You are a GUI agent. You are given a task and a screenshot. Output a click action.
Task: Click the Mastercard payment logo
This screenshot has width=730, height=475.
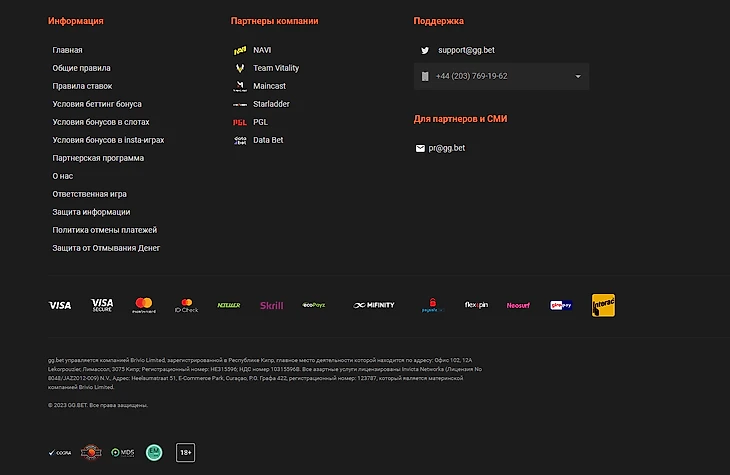144,305
